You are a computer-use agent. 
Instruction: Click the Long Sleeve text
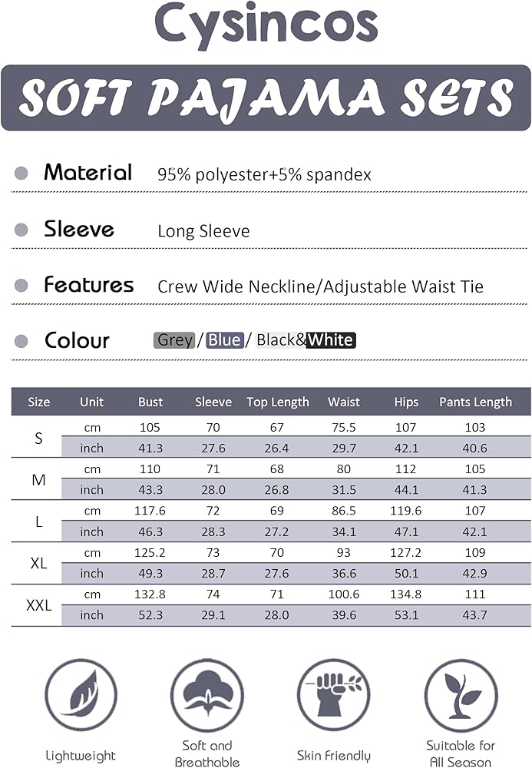click(203, 231)
